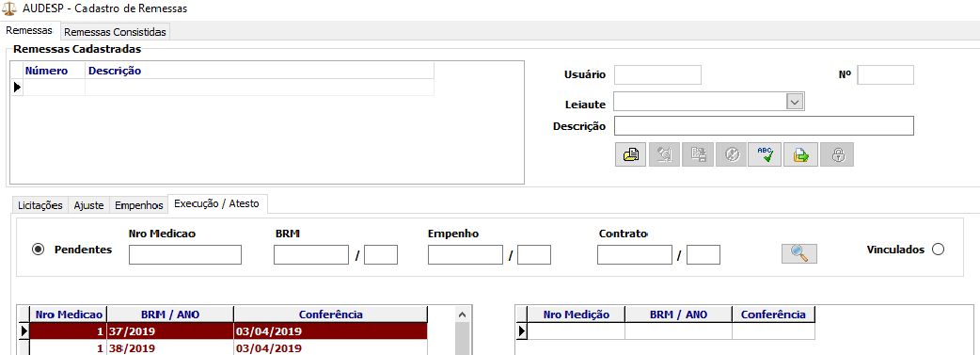Click the magnifying glass search button
This screenshot has width=980, height=355.
pos(799,253)
